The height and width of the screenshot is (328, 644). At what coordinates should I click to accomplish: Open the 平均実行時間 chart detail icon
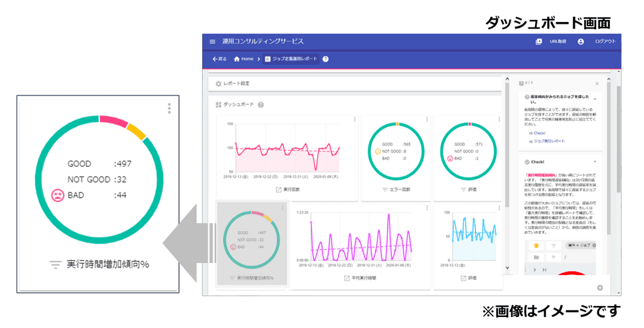(x=347, y=278)
